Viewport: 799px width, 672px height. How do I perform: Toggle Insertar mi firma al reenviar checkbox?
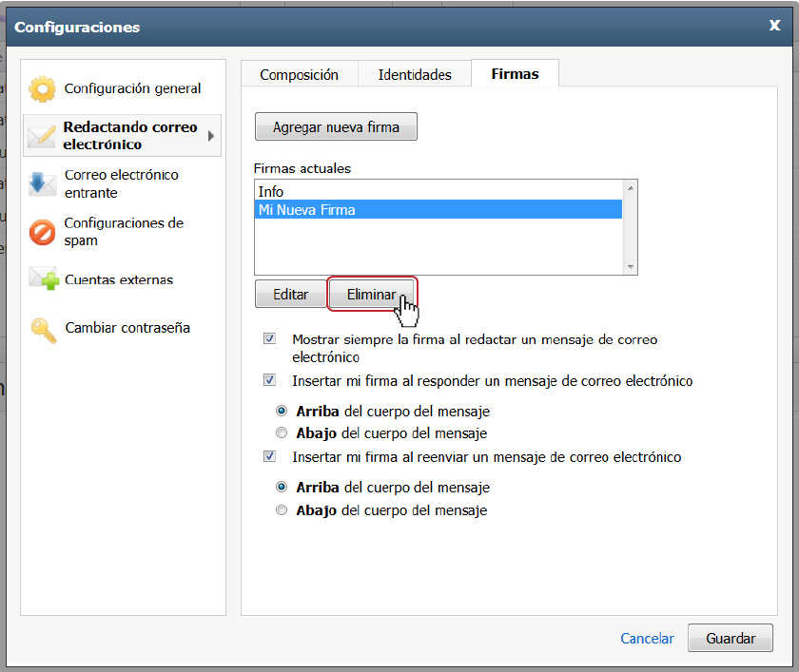pos(269,456)
